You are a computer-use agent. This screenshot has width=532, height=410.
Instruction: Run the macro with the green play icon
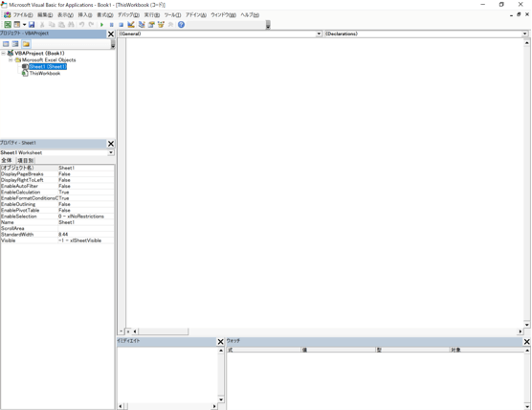click(x=101, y=25)
